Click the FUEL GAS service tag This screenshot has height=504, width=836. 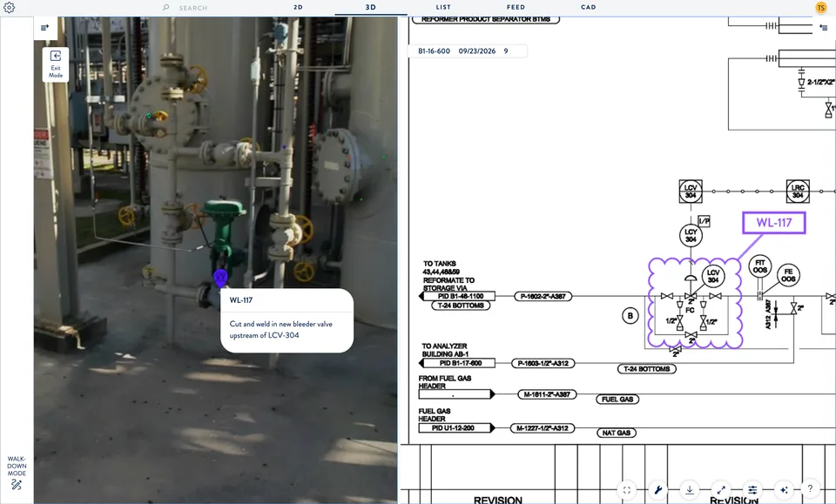617,399
